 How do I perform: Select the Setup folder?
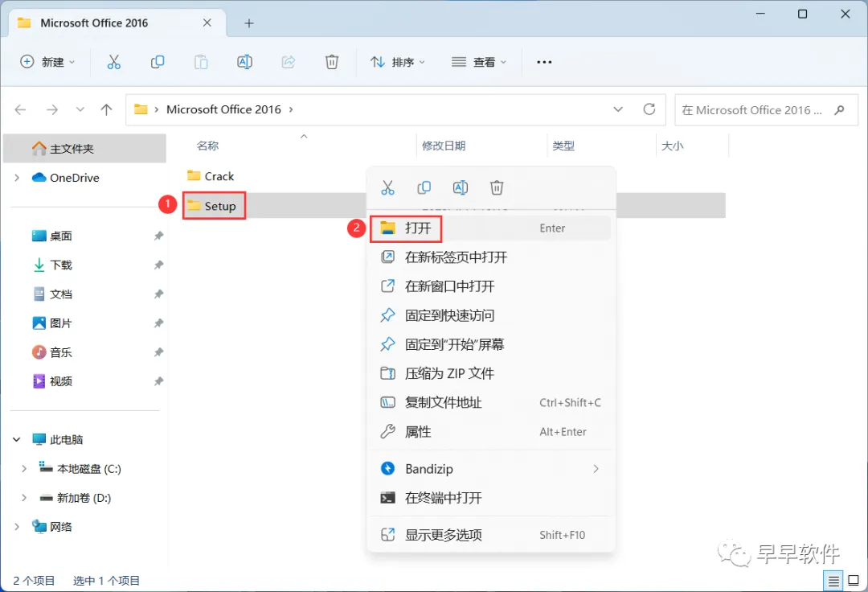tap(212, 206)
